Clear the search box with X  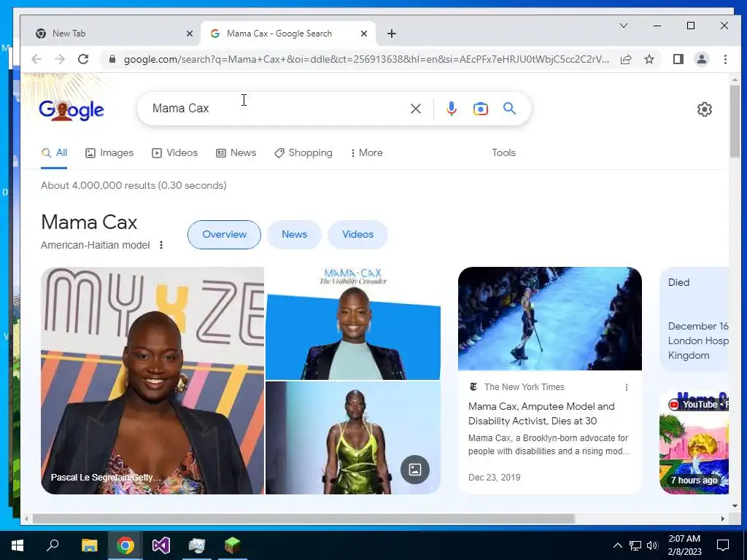pyautogui.click(x=415, y=109)
